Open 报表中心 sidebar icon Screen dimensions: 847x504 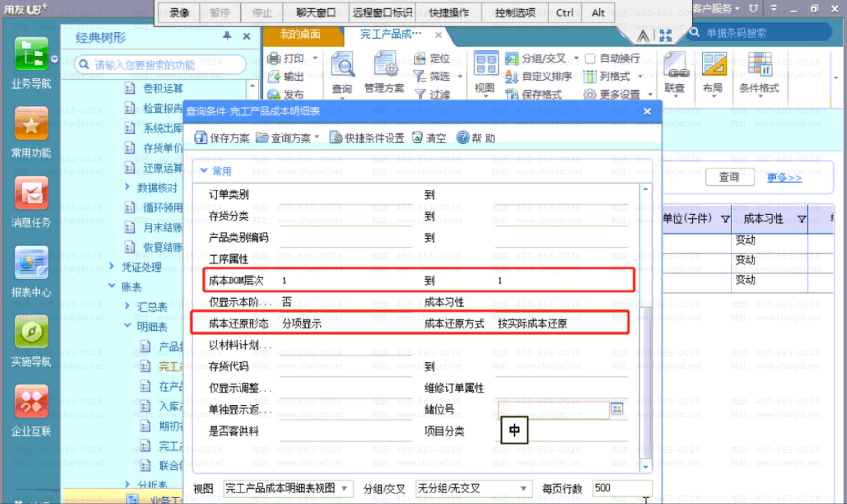pyautogui.click(x=31, y=262)
